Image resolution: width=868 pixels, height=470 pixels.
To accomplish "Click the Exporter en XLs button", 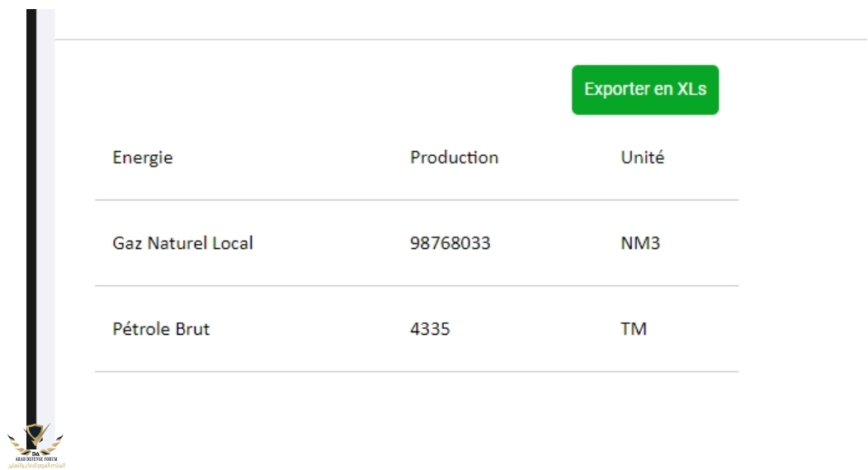I will 645,90.
